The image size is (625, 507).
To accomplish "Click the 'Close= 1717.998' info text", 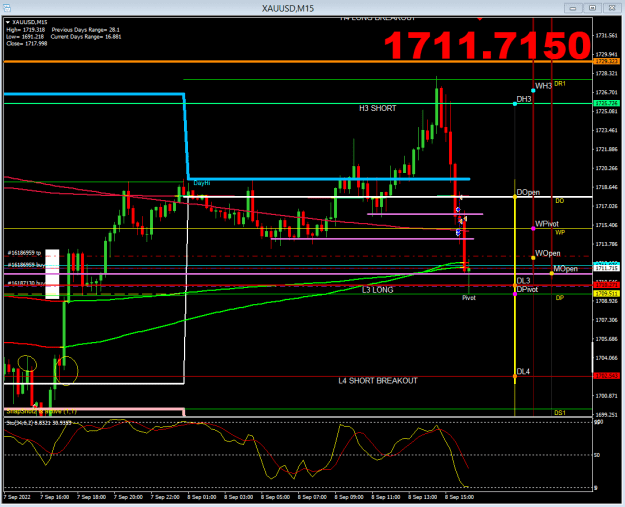I will 27,43.
